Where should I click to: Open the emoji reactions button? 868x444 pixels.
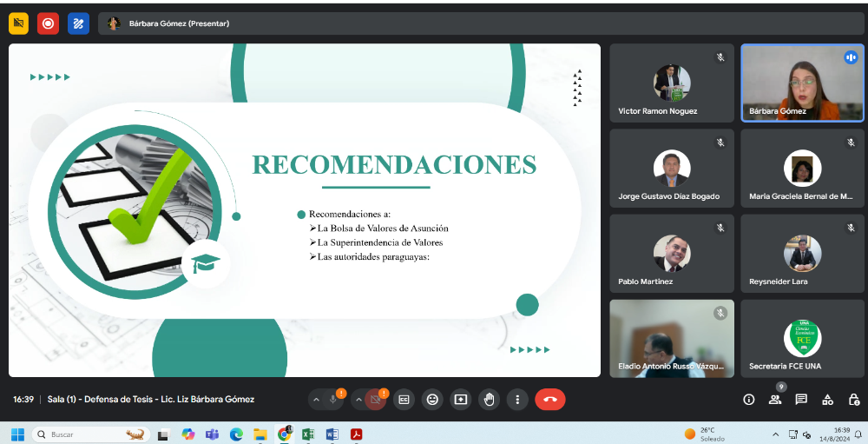(x=432, y=399)
